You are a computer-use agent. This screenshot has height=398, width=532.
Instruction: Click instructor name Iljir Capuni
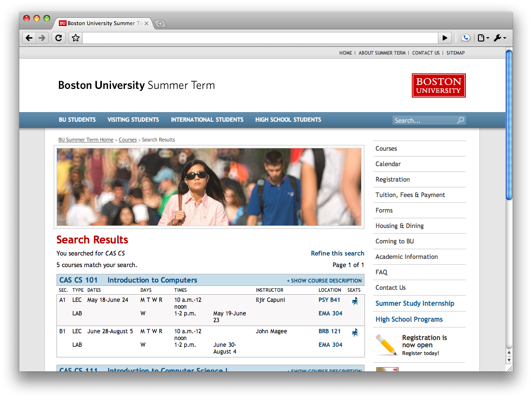click(270, 300)
